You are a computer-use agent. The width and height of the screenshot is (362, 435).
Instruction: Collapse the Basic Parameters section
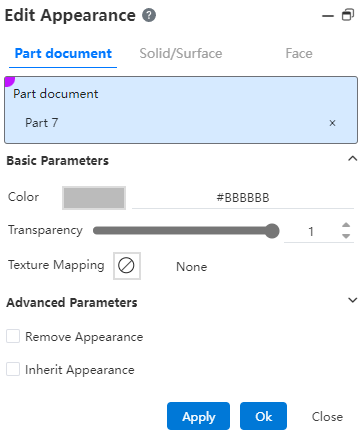[352, 159]
